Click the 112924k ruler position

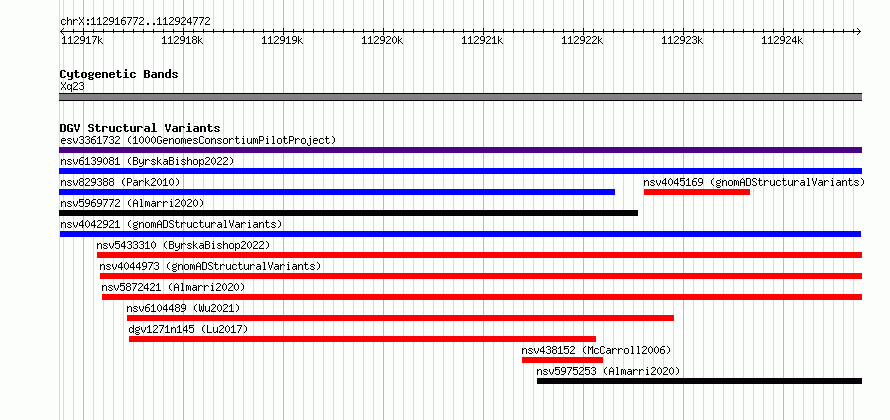782,40
